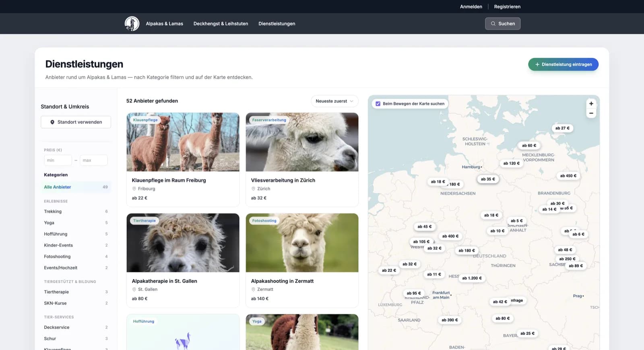Click the map marker 'ab 35 €'
Image resolution: width=644 pixels, height=350 pixels.
pyautogui.click(x=488, y=179)
